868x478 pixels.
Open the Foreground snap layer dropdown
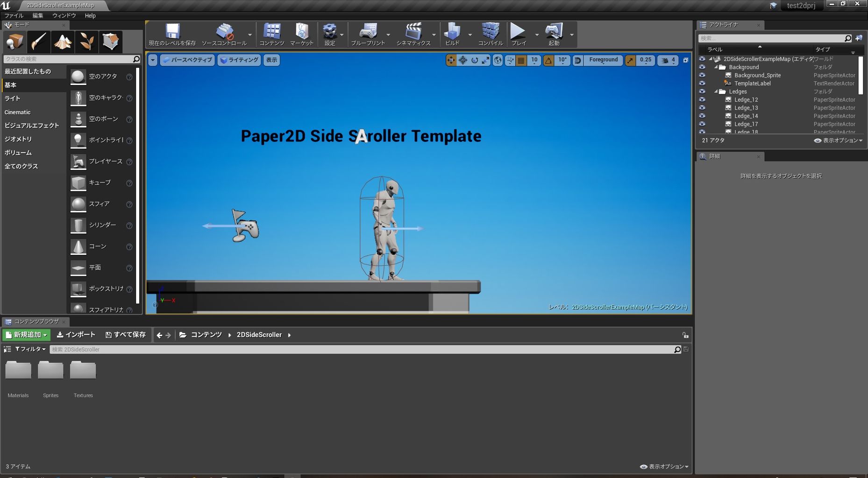point(603,60)
